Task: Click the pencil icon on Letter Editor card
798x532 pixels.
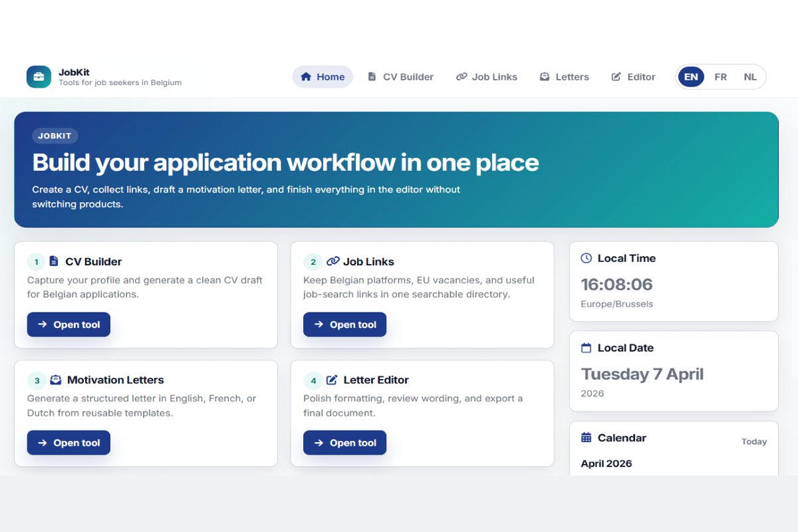Action: click(332, 380)
